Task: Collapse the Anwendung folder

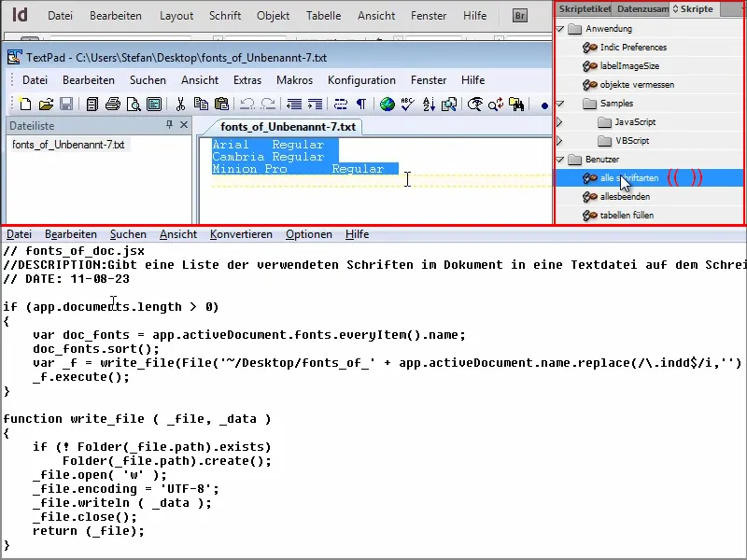Action: coord(560,29)
